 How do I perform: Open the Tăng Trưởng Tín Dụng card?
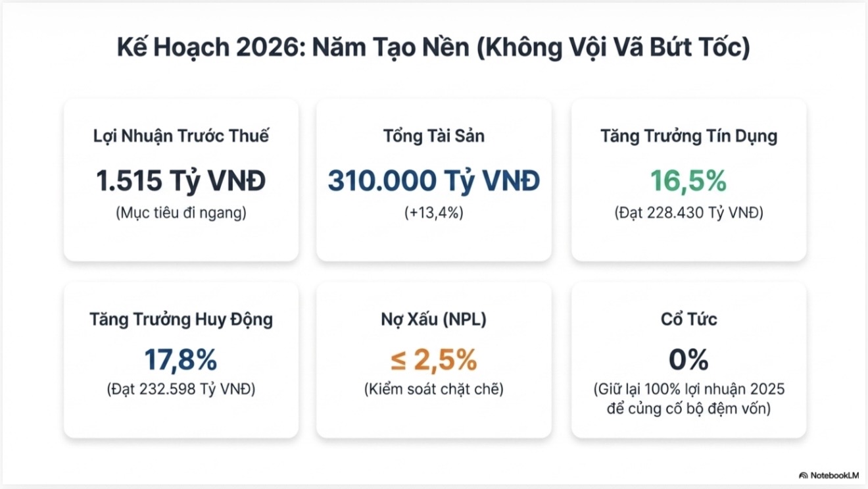(688, 180)
